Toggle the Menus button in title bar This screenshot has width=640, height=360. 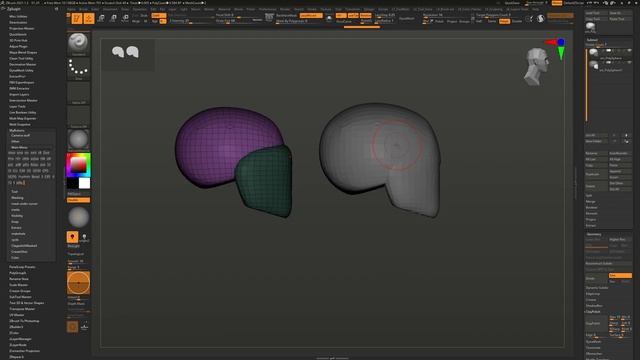coord(557,3)
